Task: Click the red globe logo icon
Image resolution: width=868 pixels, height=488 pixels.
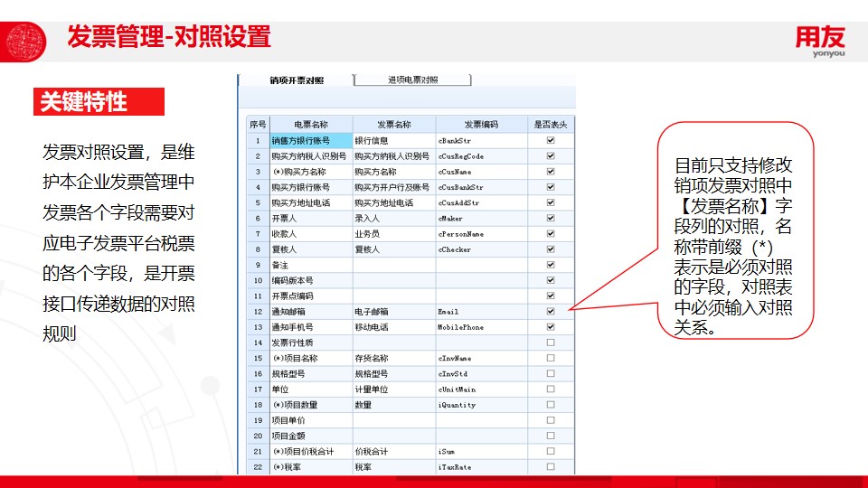Action: [26, 39]
